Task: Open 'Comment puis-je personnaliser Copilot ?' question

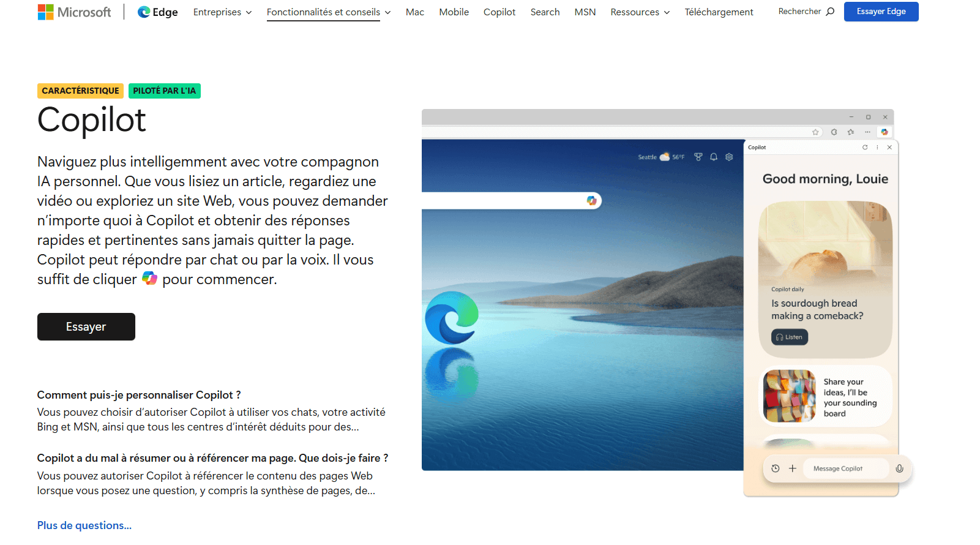Action: click(x=139, y=395)
